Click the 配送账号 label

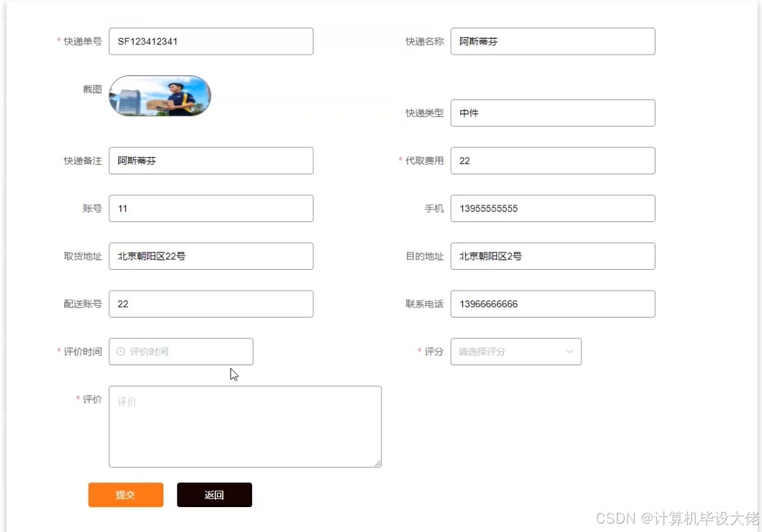click(82, 304)
